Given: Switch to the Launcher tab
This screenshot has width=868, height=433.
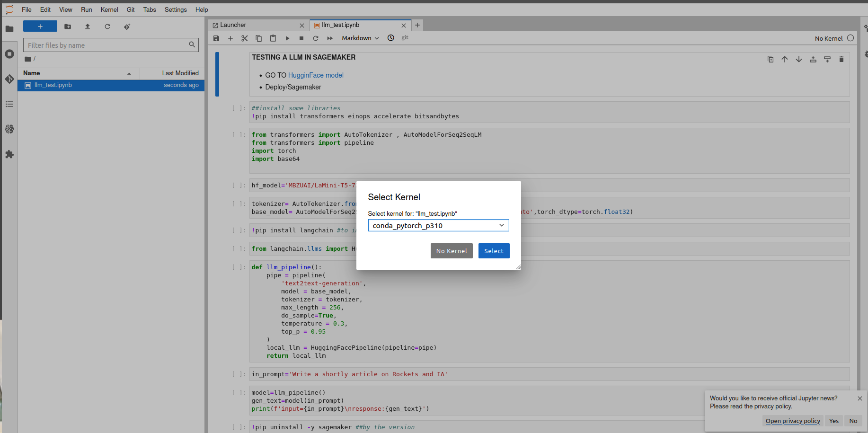Looking at the screenshot, I should [x=233, y=25].
